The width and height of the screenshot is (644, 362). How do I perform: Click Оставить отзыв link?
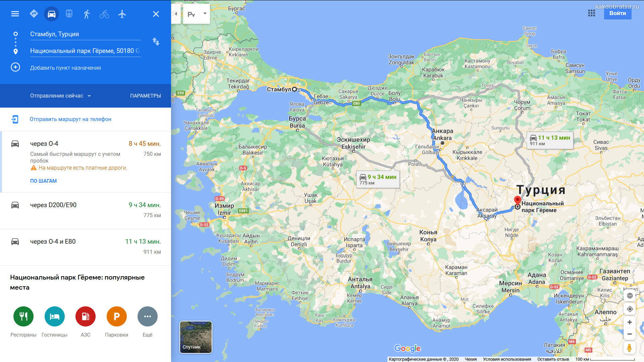[553, 359]
